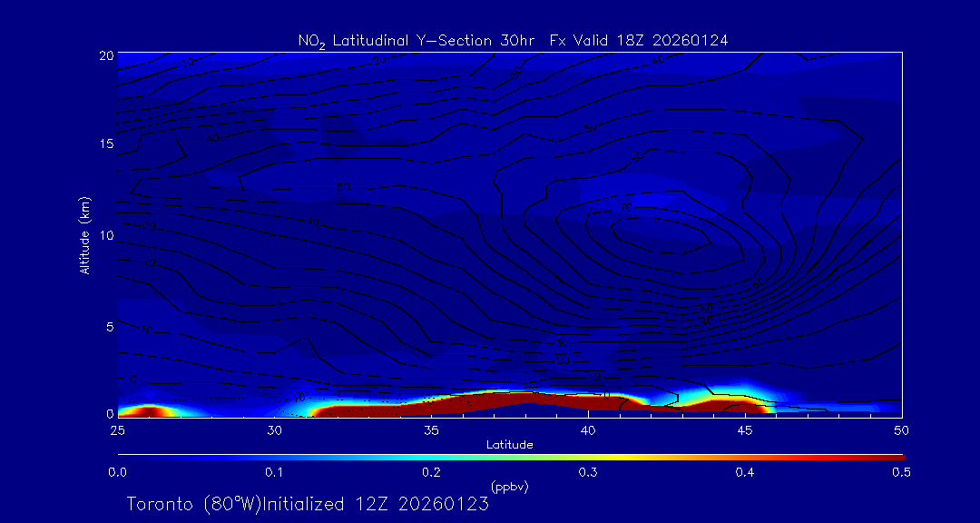Viewport: 980px width, 523px height.
Task: Click the colorbar scale value "0.5"
Action: coord(902,472)
